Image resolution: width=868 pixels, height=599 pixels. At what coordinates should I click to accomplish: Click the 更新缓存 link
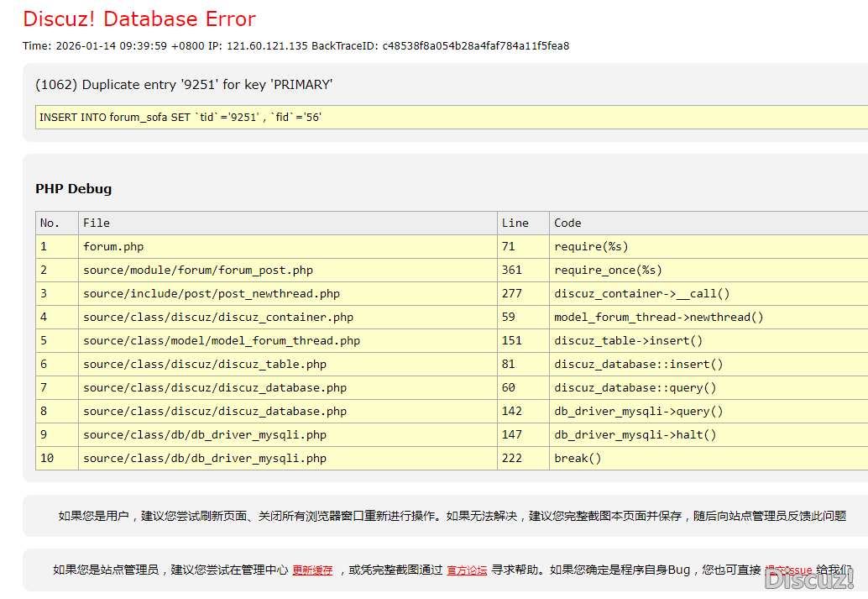coord(312,570)
